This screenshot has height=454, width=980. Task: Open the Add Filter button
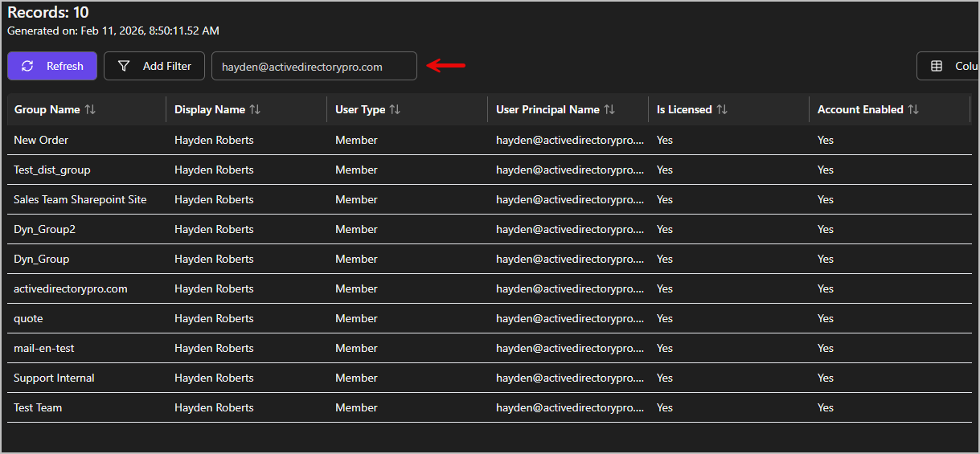[x=154, y=66]
